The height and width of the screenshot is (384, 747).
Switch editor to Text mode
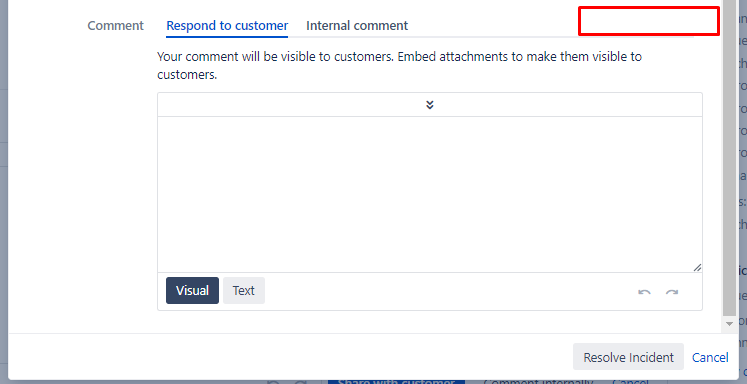coord(243,291)
